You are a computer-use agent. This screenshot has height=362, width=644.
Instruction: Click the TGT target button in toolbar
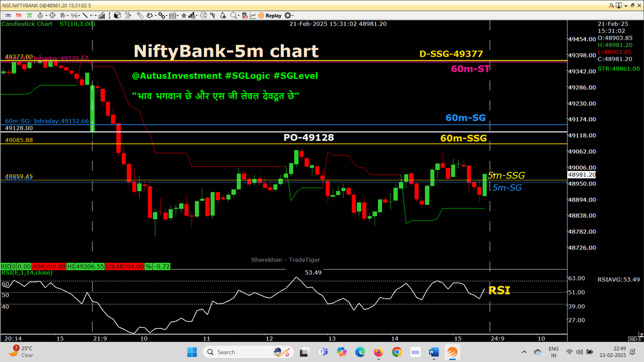[30, 16]
